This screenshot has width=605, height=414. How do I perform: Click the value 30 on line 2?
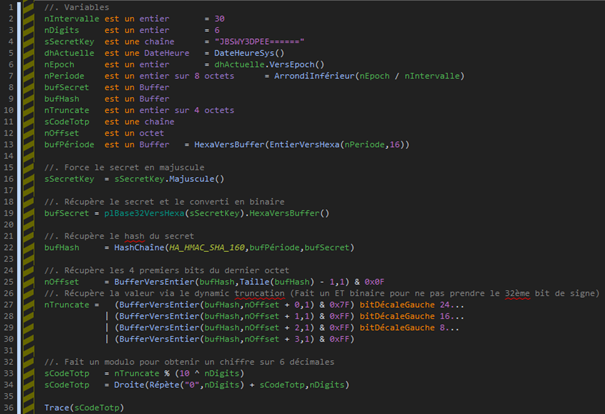click(x=220, y=19)
